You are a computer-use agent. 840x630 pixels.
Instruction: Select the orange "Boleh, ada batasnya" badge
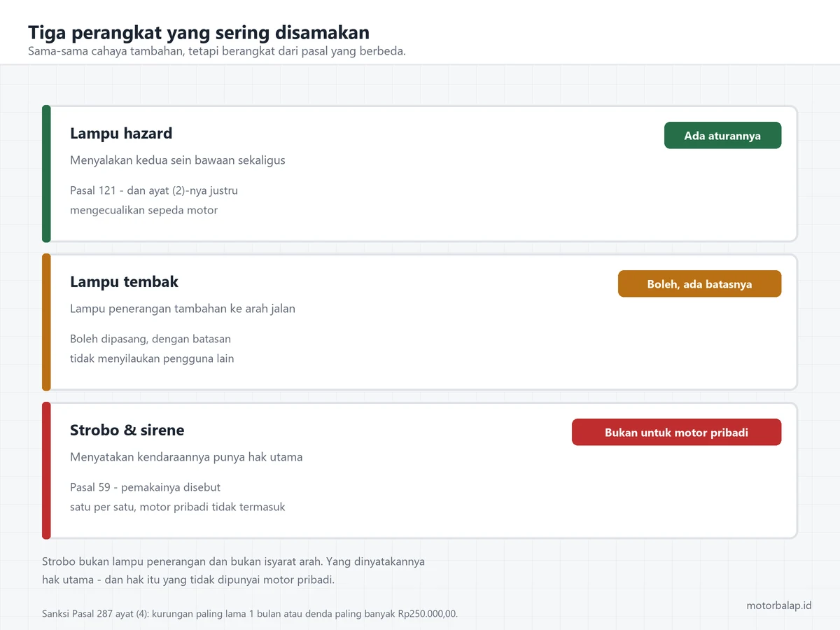point(699,284)
